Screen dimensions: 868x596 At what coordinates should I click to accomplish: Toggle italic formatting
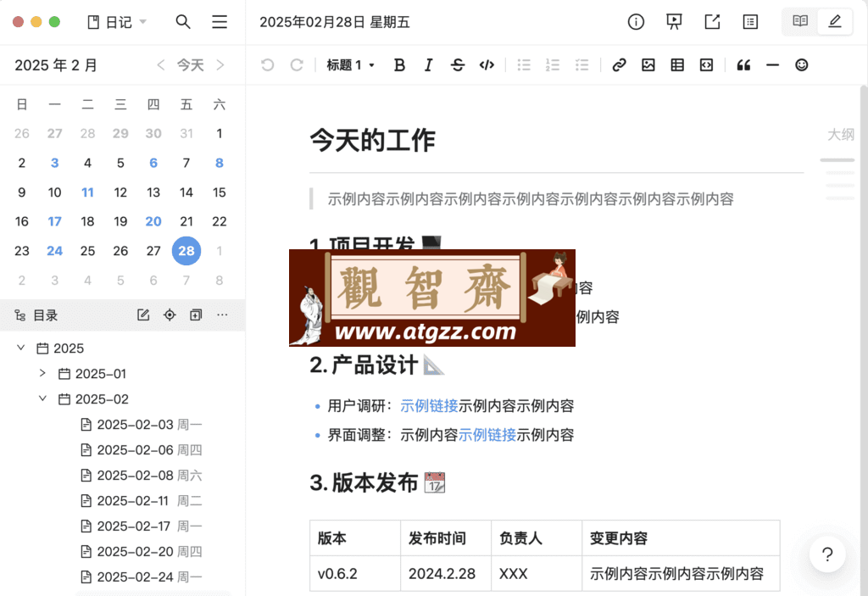coord(428,64)
